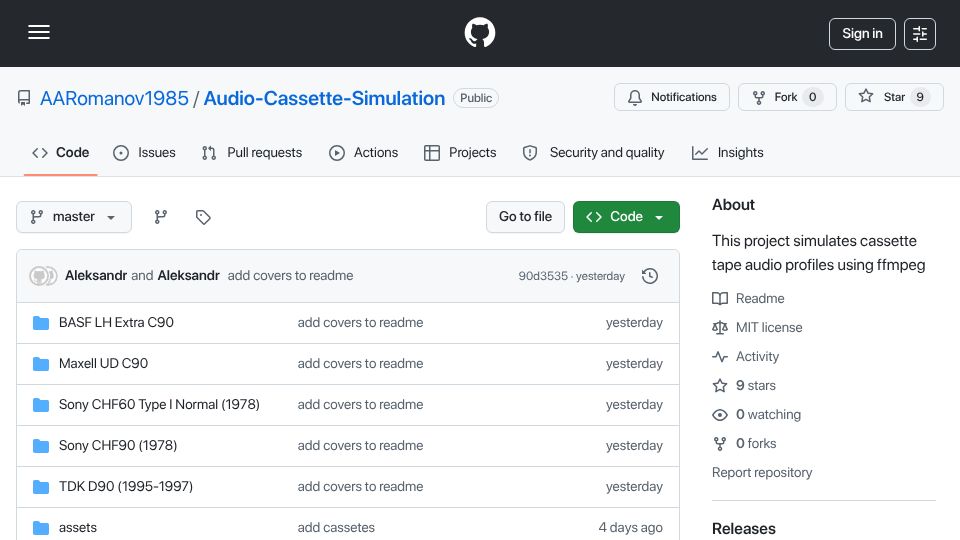Click the Activity pulse icon
The width and height of the screenshot is (960, 540).
point(720,356)
